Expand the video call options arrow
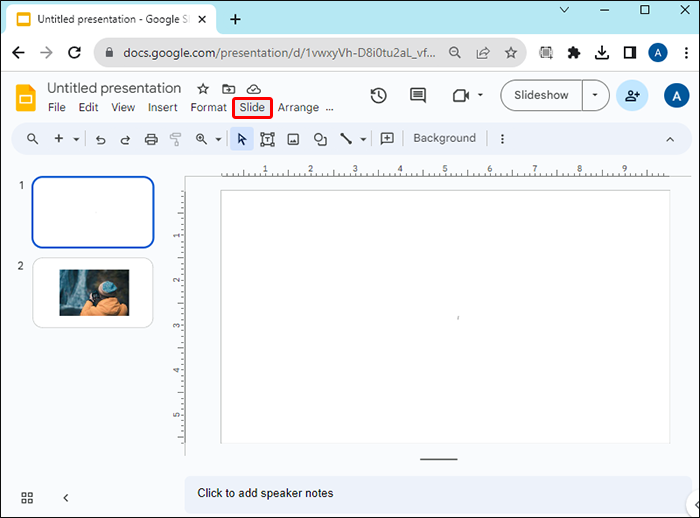This screenshot has height=518, width=700. tap(480, 95)
